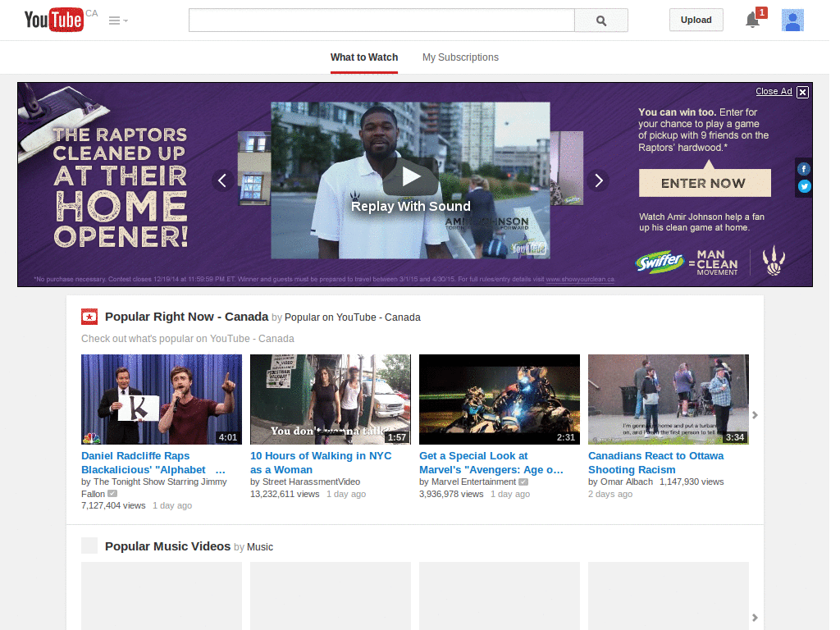Open the Music channel link
840x630 pixels.
pyautogui.click(x=260, y=547)
